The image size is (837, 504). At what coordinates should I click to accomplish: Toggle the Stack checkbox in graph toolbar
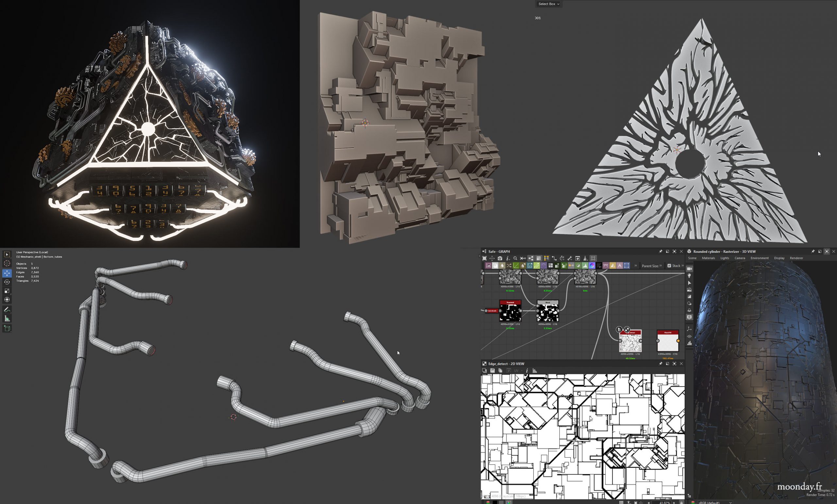pyautogui.click(x=669, y=266)
